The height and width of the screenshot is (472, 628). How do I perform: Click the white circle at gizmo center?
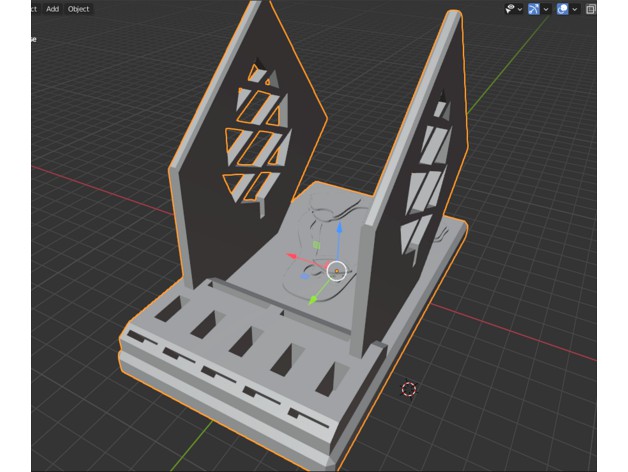coord(337,271)
